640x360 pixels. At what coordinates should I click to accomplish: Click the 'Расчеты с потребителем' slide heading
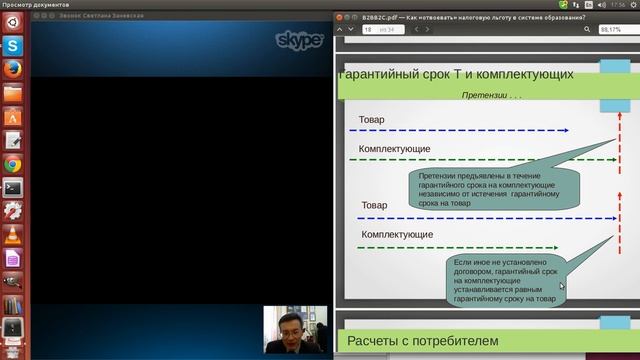pyautogui.click(x=422, y=341)
